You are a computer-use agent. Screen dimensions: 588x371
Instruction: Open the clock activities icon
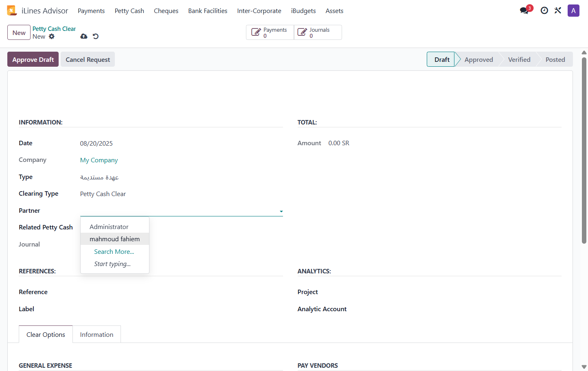pos(544,11)
